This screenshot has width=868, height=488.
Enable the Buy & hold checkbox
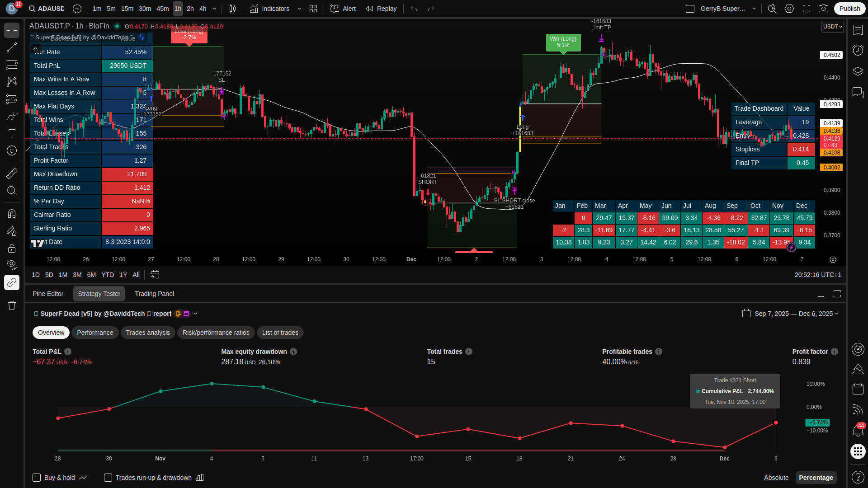pyautogui.click(x=37, y=478)
